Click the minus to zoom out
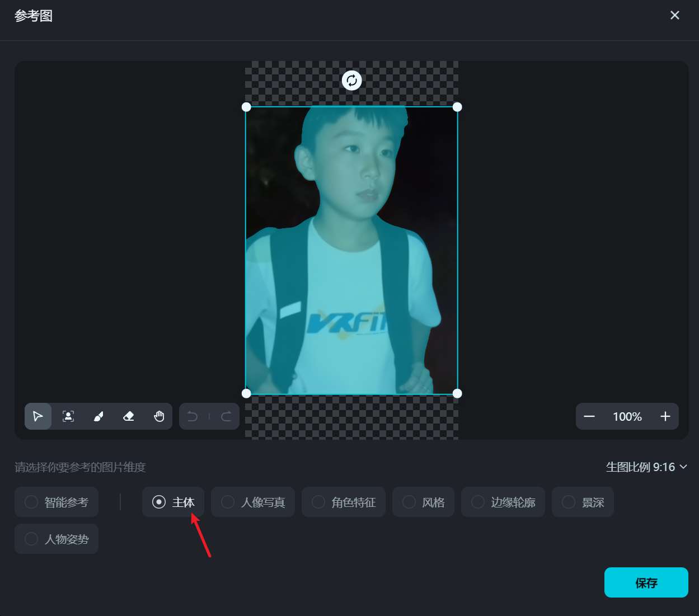 (589, 416)
